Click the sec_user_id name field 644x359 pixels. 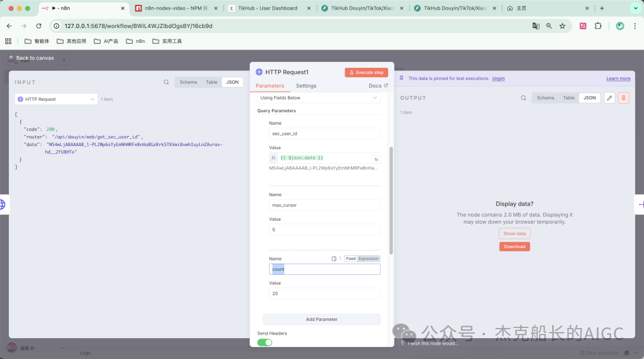point(324,134)
